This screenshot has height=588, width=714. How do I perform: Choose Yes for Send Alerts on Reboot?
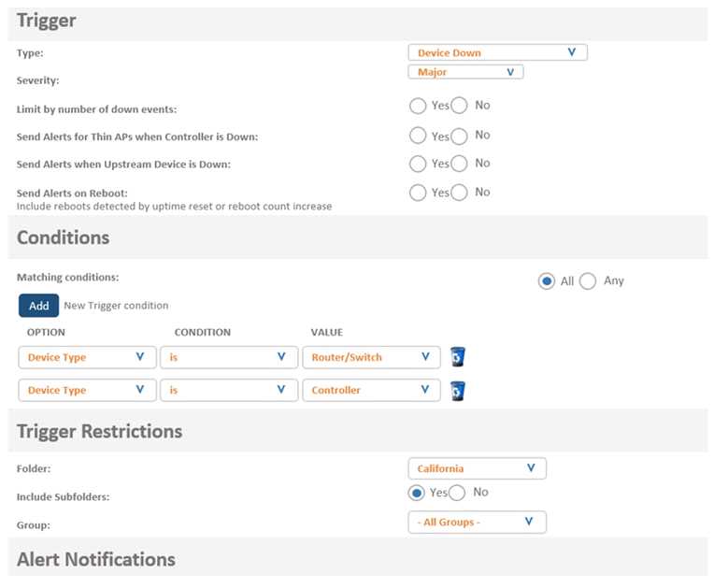pos(419,193)
